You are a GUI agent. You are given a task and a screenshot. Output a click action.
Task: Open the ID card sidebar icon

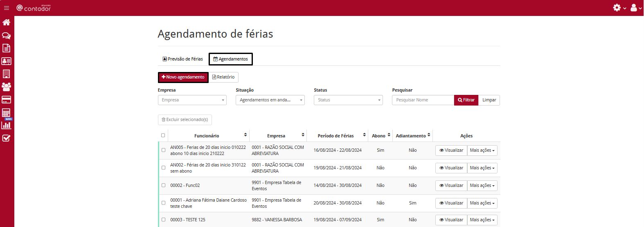tap(7, 61)
